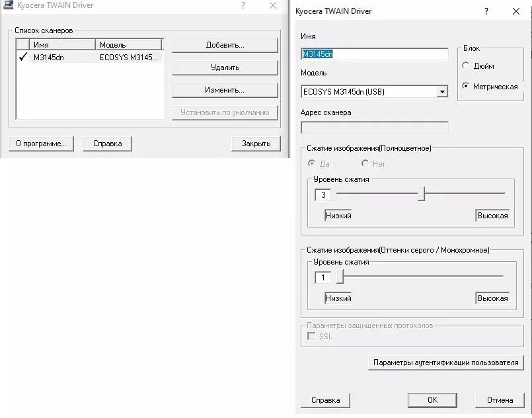Viewport: 532px width, 418px height.
Task: Click the grayscale compression level value 1
Action: [323, 277]
